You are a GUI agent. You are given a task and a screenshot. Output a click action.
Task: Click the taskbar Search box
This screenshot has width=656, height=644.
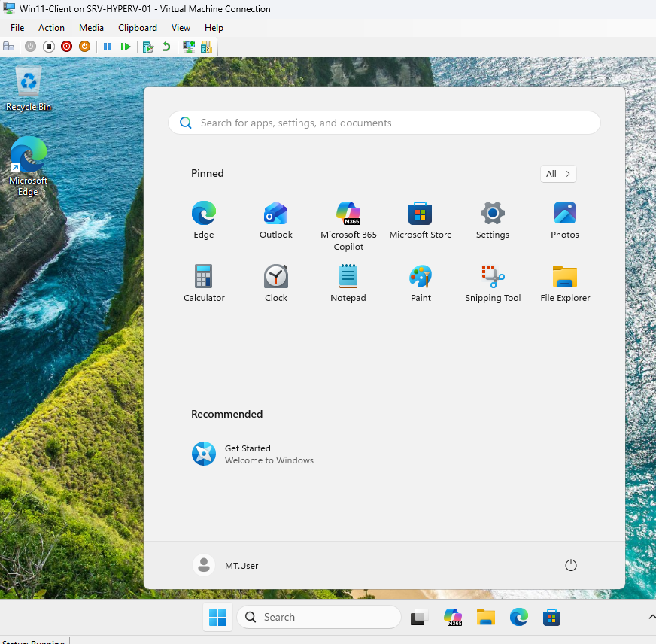click(319, 617)
